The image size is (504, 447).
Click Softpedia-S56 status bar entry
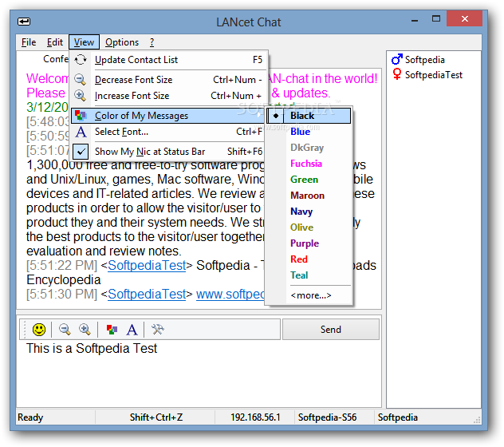point(327,417)
